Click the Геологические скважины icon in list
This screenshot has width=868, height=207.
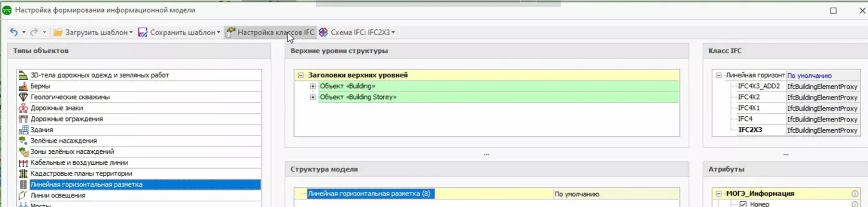(23, 97)
